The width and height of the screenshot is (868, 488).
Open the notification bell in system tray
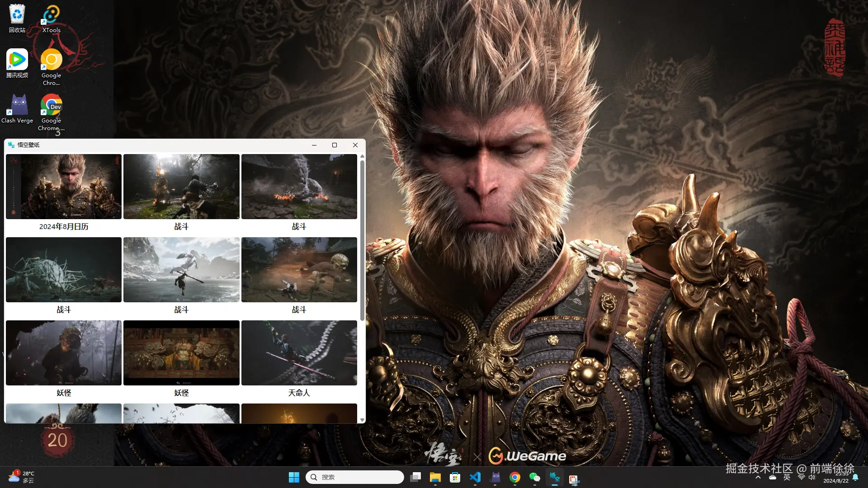pos(855,477)
